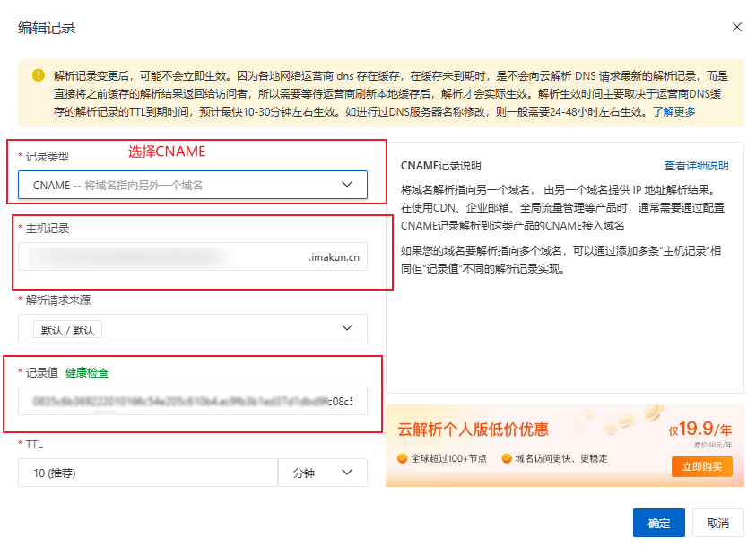Click the yellow warning icon in the notice
The height and width of the screenshot is (556, 756).
39,76
